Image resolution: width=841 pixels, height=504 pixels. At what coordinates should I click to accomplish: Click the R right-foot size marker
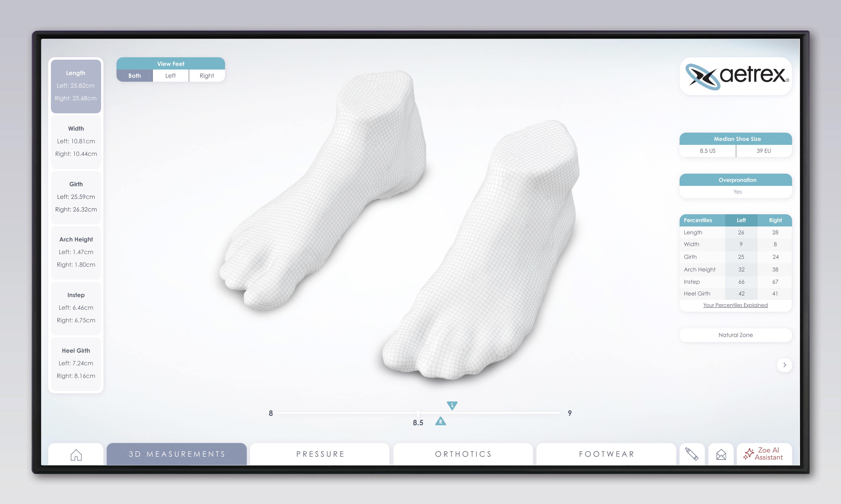441,422
